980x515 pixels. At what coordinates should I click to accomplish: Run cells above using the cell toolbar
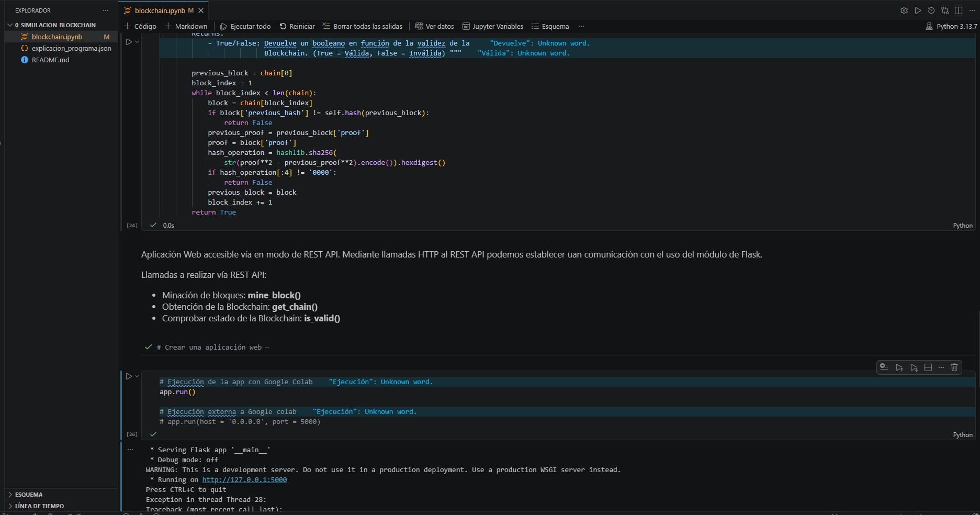(x=899, y=367)
